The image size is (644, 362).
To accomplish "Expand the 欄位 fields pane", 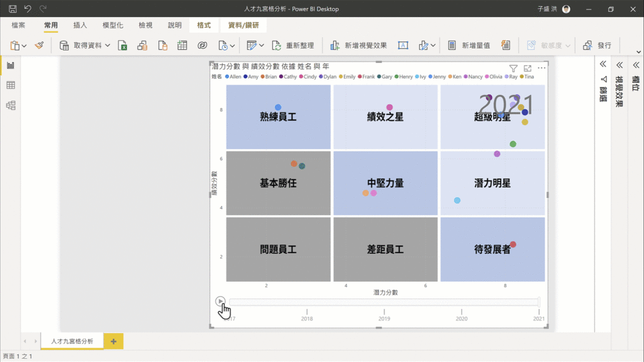I will point(636,65).
